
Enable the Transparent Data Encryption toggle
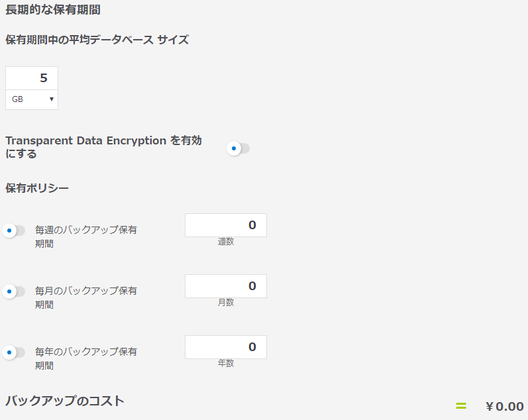(x=238, y=148)
